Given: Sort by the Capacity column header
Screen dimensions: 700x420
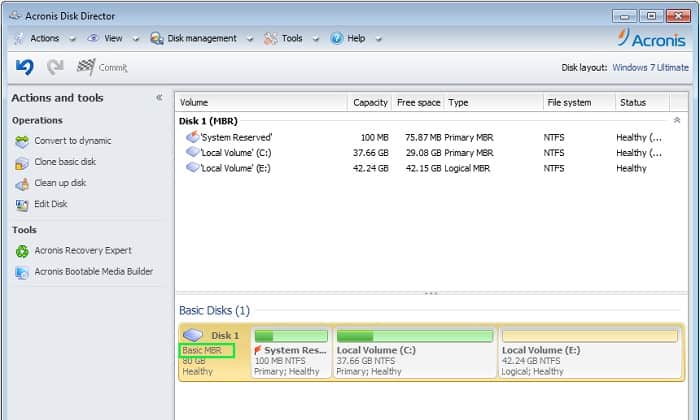Looking at the screenshot, I should pos(370,102).
